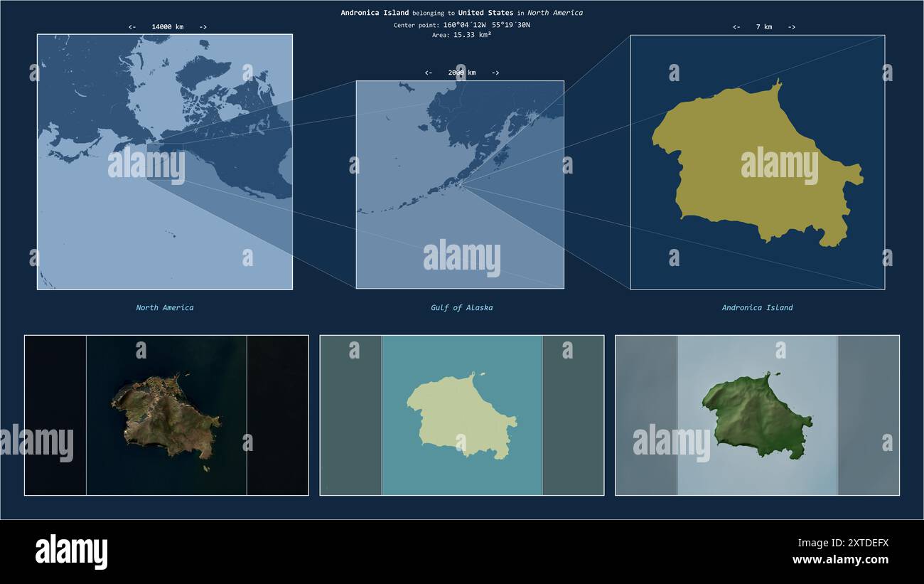The height and width of the screenshot is (584, 924).
Task: Click the Andronica Island title heading
Action: pyautogui.click(x=375, y=13)
